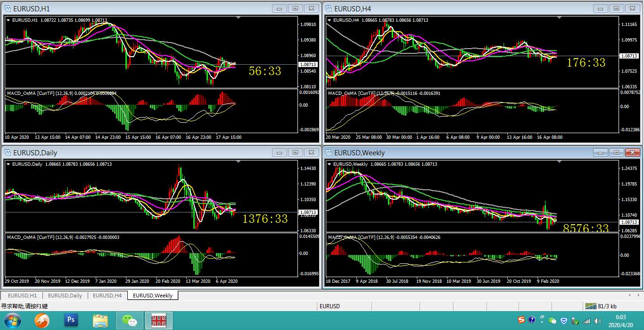
Task: Close the EURUSD,Weekly chart window
Action: [632, 152]
